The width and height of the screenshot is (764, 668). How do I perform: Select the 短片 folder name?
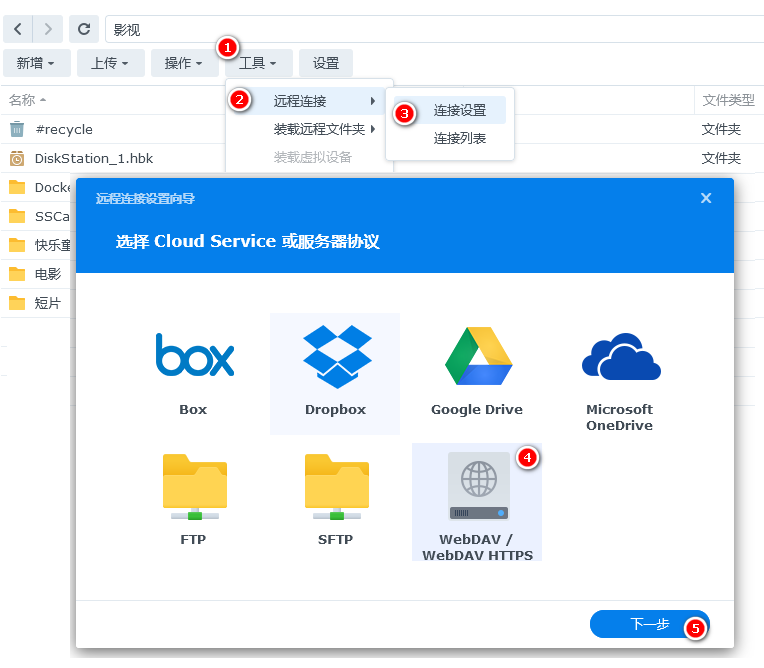tap(48, 303)
